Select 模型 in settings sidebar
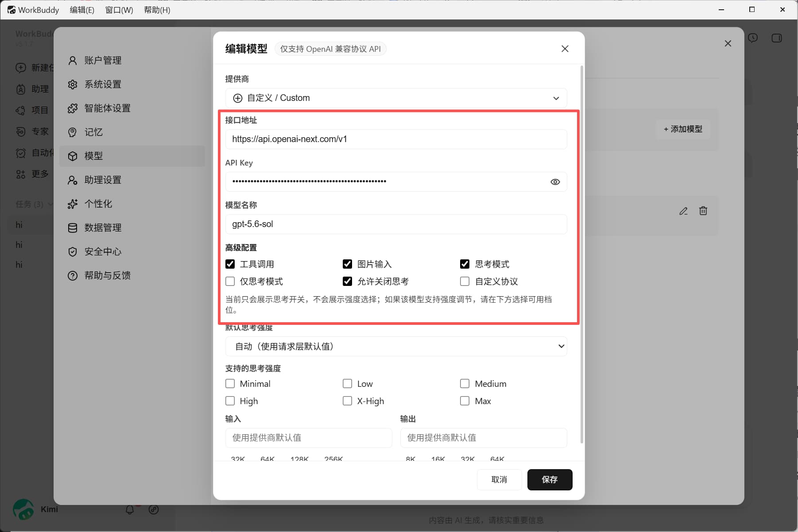The height and width of the screenshot is (532, 798). [132, 156]
